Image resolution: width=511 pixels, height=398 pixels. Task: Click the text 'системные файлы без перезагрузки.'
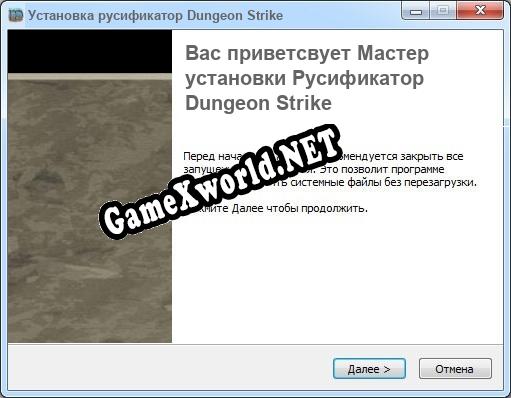[x=383, y=182]
